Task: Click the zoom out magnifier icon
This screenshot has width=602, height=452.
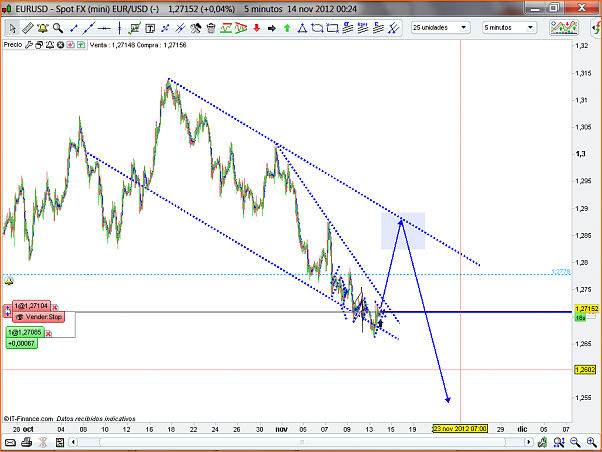Action: coord(575,443)
